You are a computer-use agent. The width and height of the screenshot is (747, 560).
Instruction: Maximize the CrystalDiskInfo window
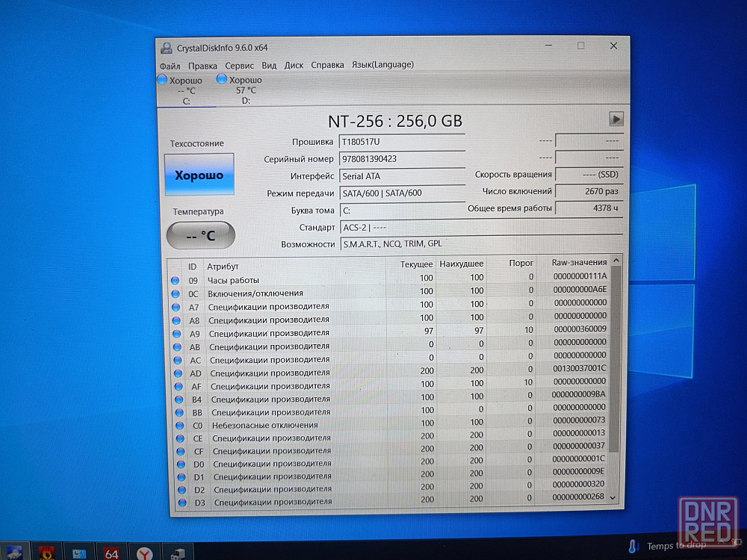580,46
